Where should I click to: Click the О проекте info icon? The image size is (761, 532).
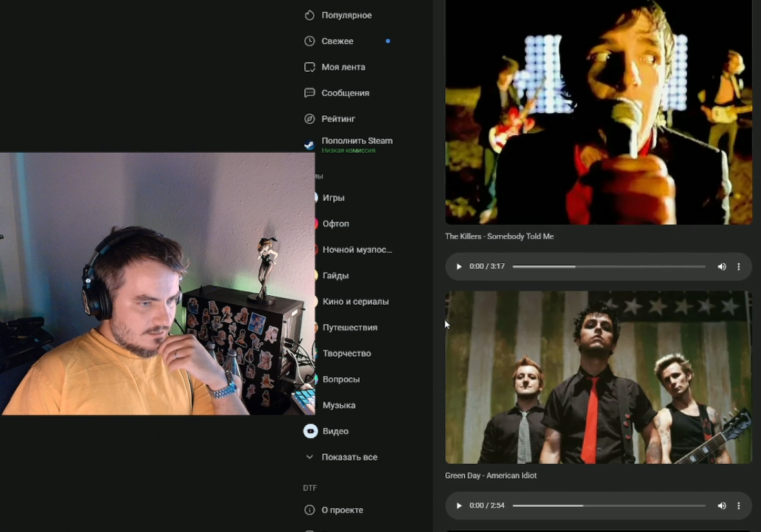309,510
